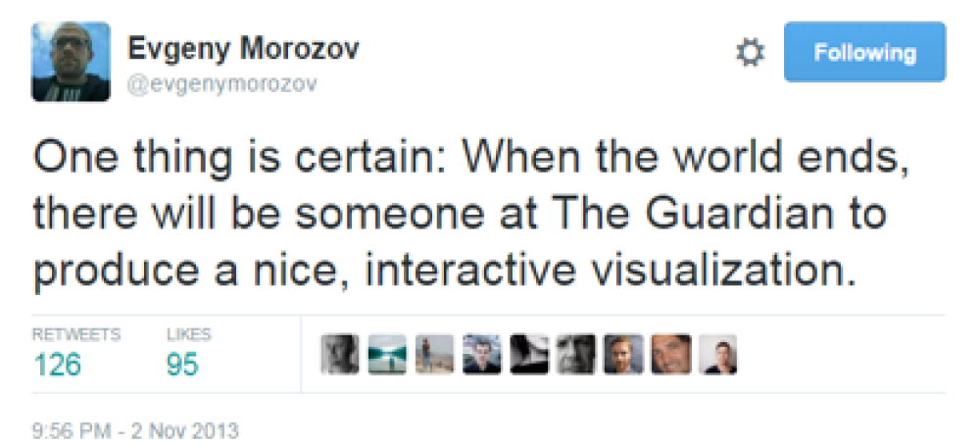Click the RETWEETS label
980x446 pixels.
[x=76, y=335]
